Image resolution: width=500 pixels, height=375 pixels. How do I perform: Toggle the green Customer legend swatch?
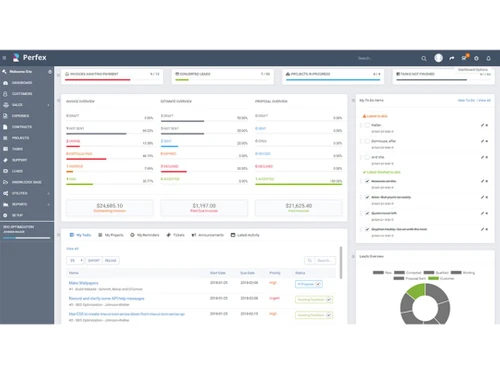click(433, 278)
